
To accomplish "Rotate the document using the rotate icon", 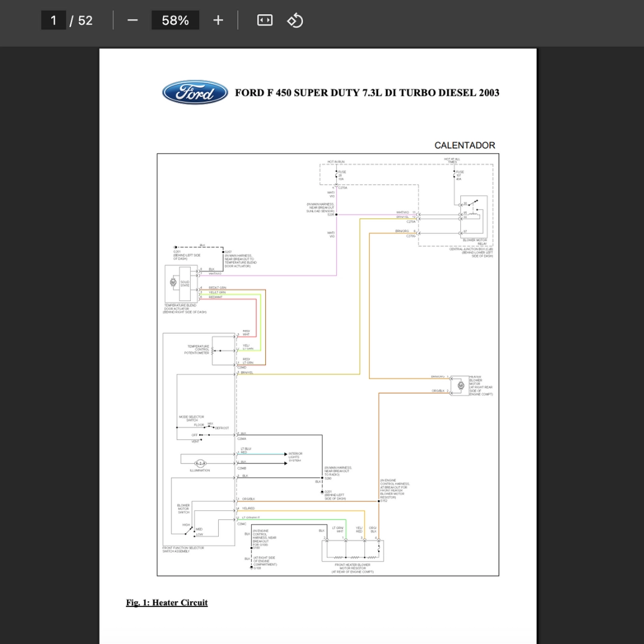I will coord(295,20).
